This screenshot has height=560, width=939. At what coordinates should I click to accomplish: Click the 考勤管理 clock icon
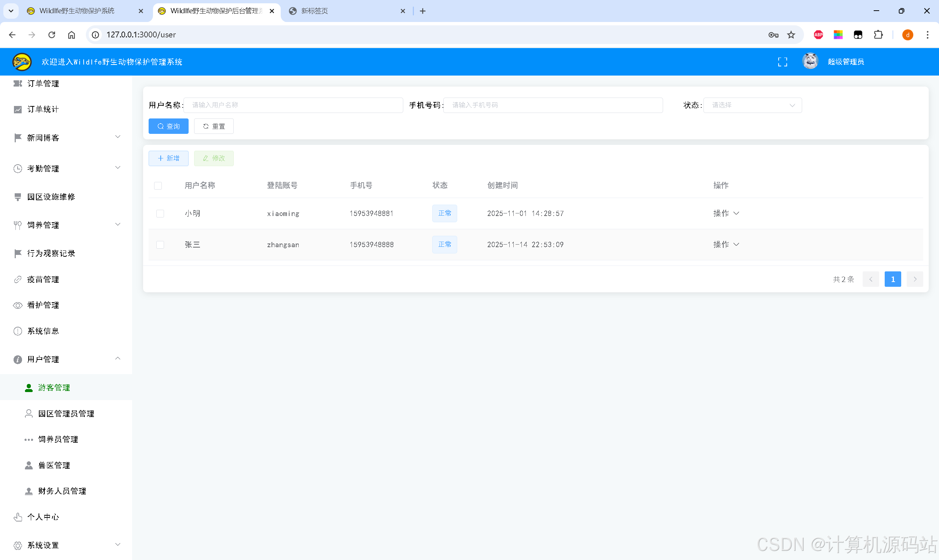(x=18, y=169)
